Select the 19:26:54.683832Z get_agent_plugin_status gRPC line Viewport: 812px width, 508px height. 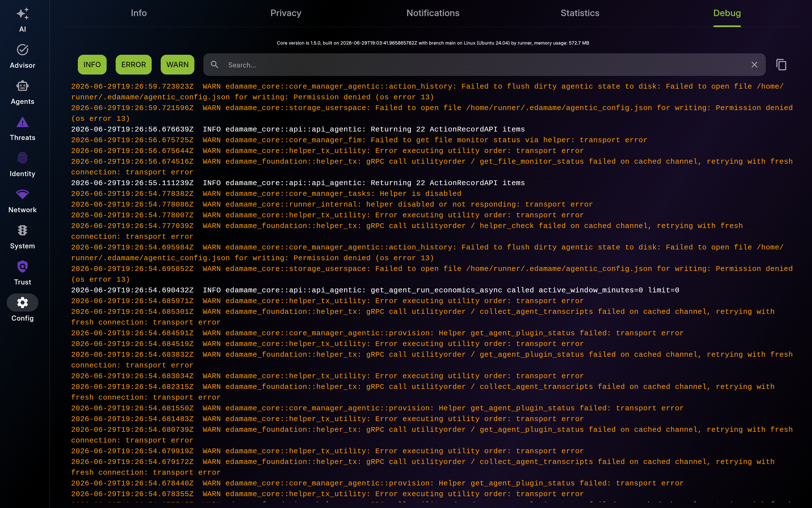(x=432, y=360)
